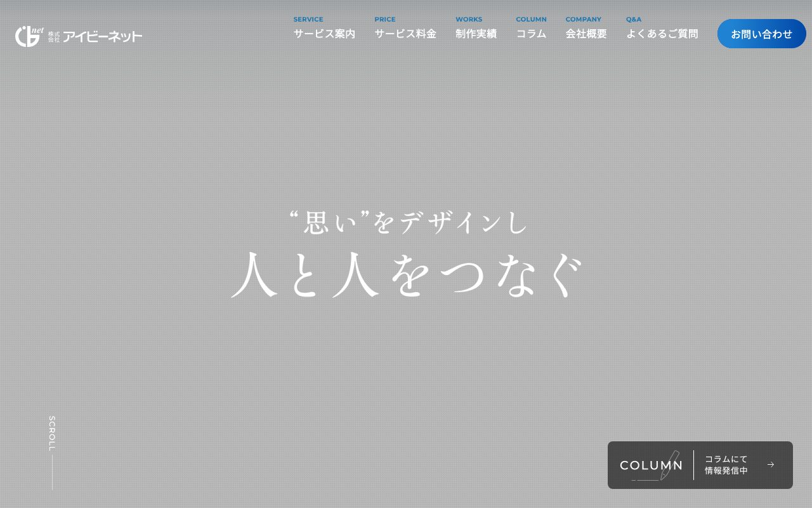812x508 pixels.
Task: Click the COLUMN title in bottom banner
Action: [651, 465]
